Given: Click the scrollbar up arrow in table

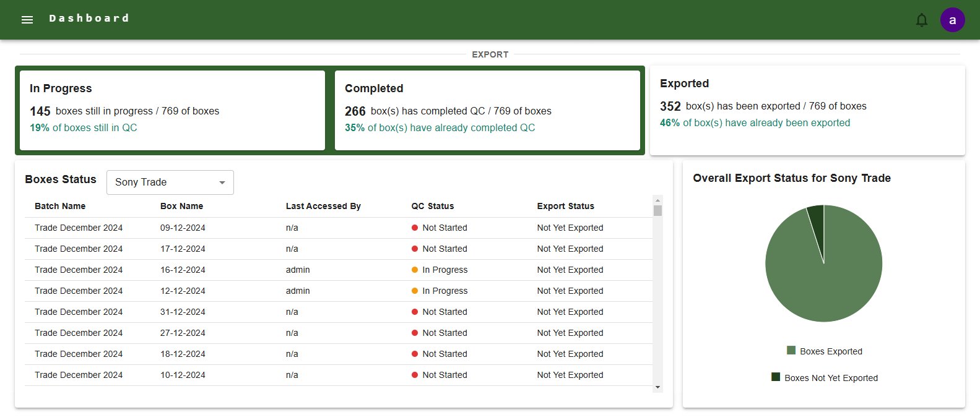Looking at the screenshot, I should pos(657,200).
